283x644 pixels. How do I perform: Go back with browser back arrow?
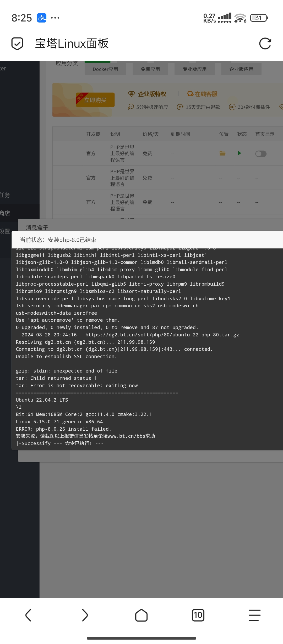click(x=28, y=615)
